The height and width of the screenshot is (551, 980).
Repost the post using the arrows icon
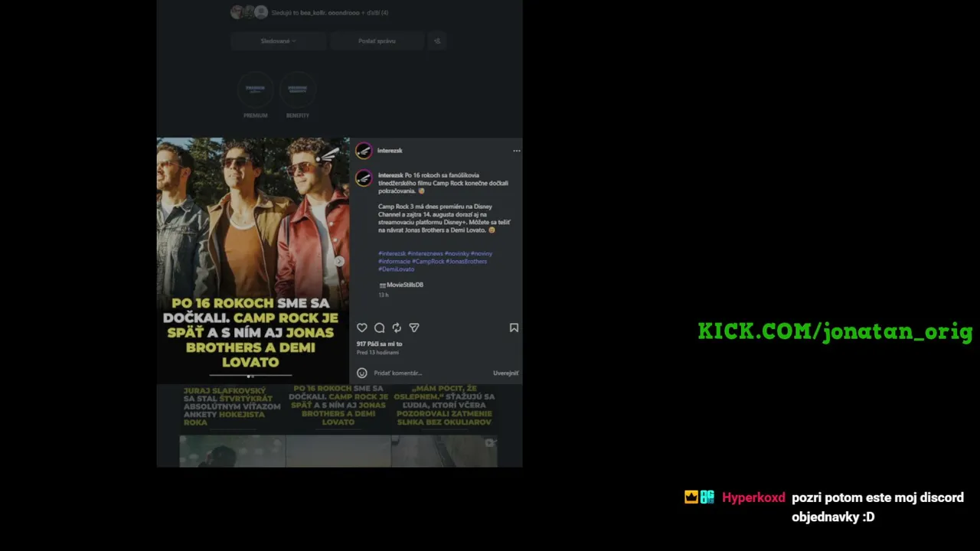397,328
